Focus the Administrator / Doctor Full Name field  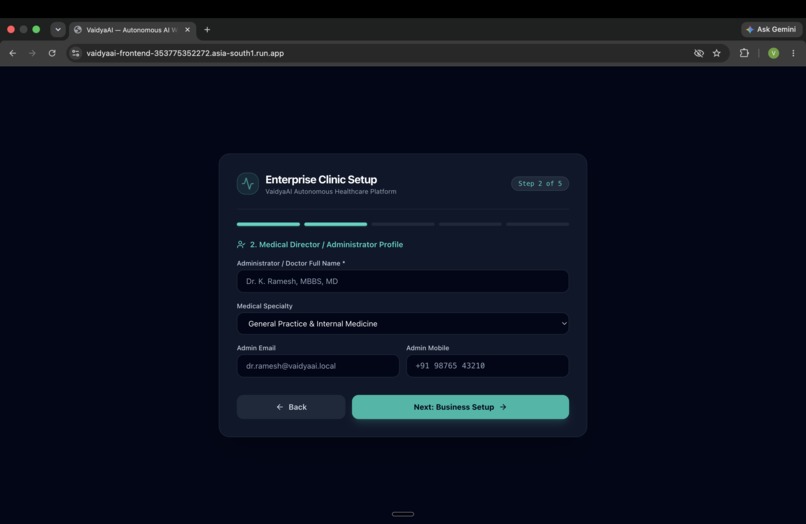tap(402, 281)
